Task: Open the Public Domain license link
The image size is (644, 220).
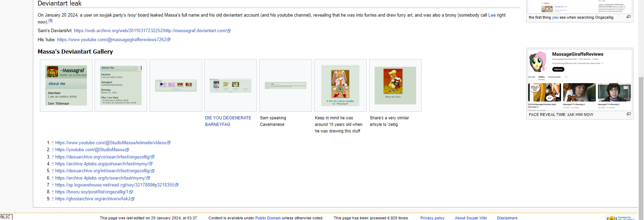Action: (268, 218)
